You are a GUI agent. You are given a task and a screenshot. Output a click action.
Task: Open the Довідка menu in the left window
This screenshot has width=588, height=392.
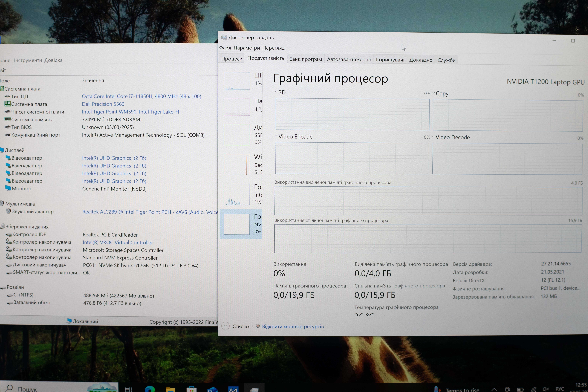(53, 60)
